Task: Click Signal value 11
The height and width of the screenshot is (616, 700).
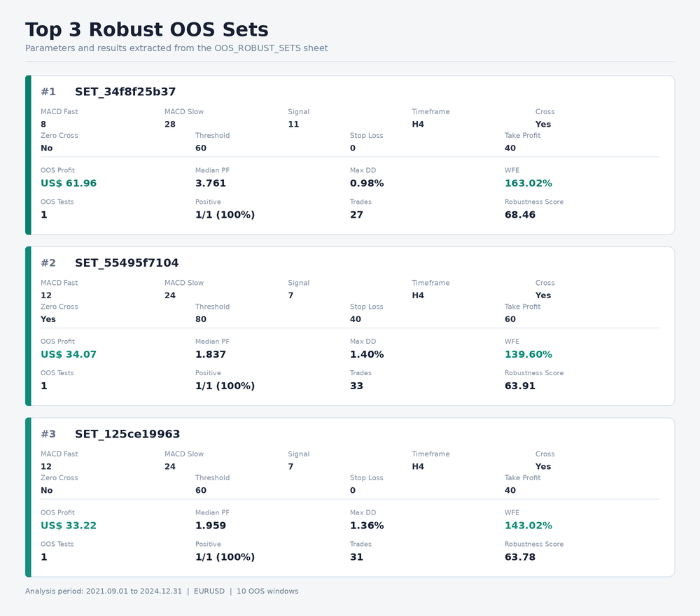Action: (x=294, y=125)
